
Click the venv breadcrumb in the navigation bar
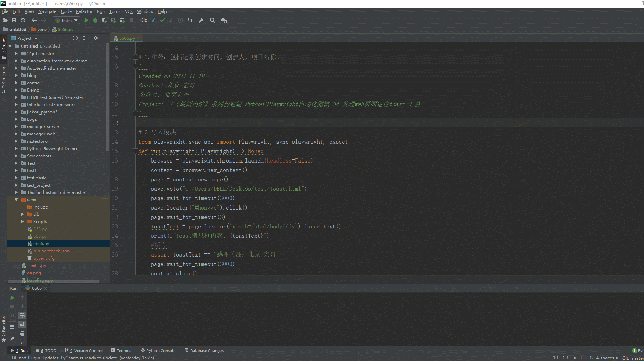pyautogui.click(x=39, y=30)
